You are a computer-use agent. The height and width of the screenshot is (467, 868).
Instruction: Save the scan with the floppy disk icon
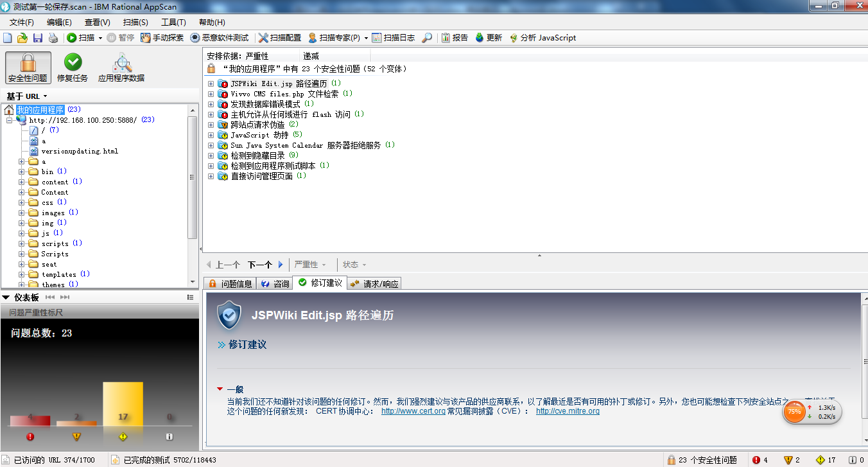[x=38, y=38]
